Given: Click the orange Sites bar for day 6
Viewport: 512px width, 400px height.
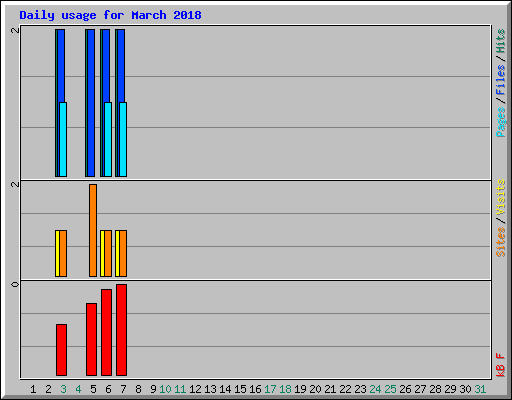Looking at the screenshot, I should [x=108, y=253].
